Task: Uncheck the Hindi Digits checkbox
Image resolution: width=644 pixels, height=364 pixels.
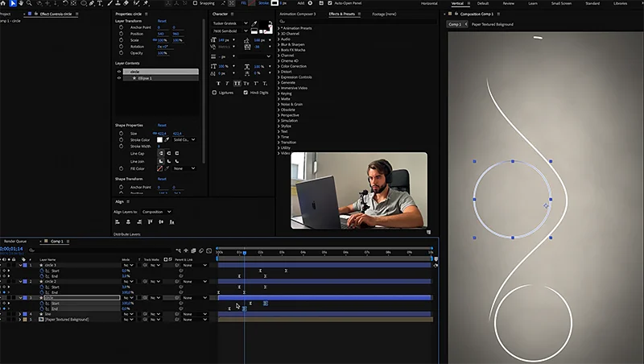Action: [246, 93]
